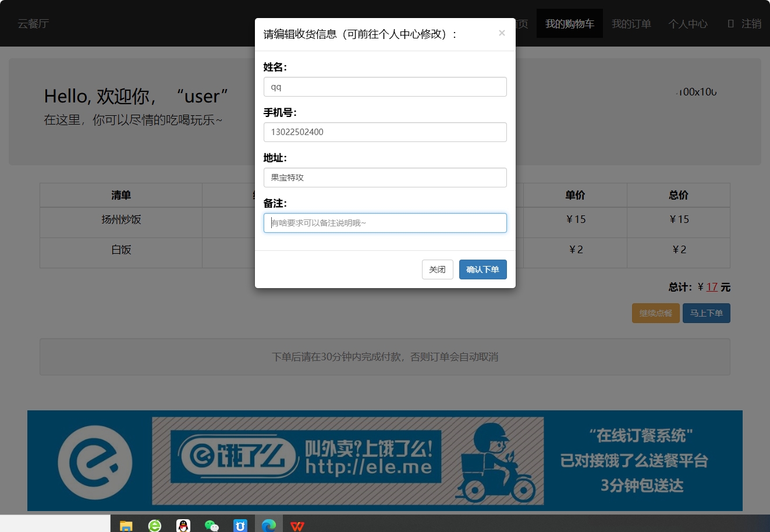Image resolution: width=770 pixels, height=532 pixels.
Task: Confirm the order with 确认下单
Action: 482,269
